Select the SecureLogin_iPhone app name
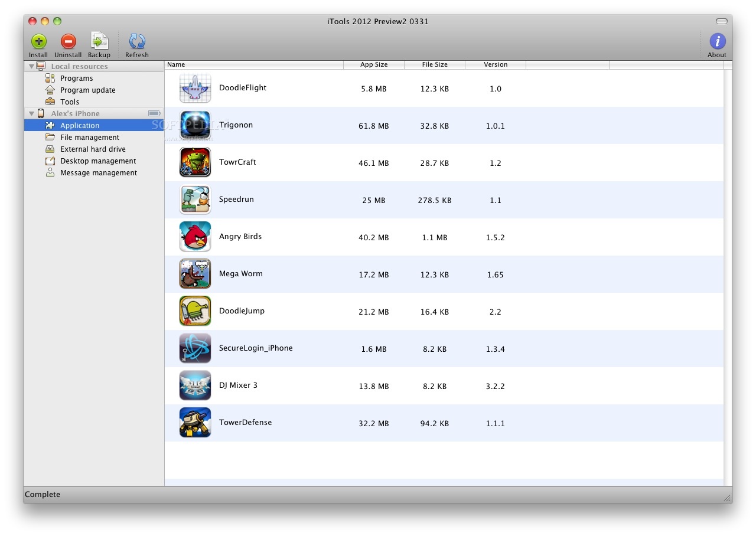756x536 pixels. coord(256,348)
